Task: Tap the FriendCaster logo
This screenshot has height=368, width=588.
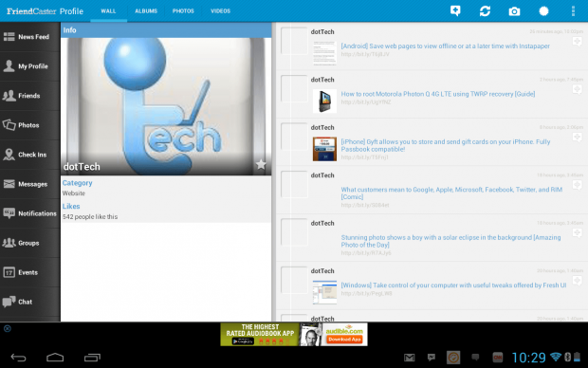Action: click(31, 11)
